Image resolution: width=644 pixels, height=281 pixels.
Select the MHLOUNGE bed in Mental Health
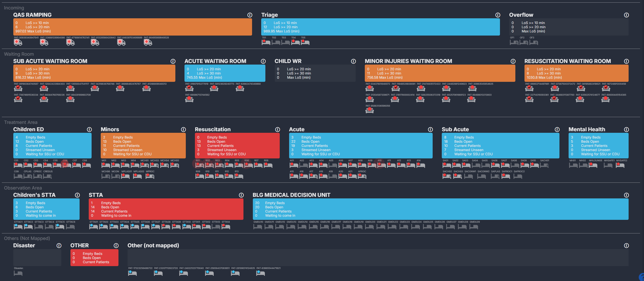pyautogui.click(x=593, y=165)
